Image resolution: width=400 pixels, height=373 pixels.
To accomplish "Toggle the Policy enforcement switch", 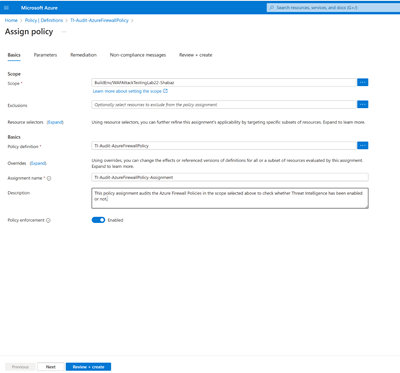I will click(x=98, y=220).
